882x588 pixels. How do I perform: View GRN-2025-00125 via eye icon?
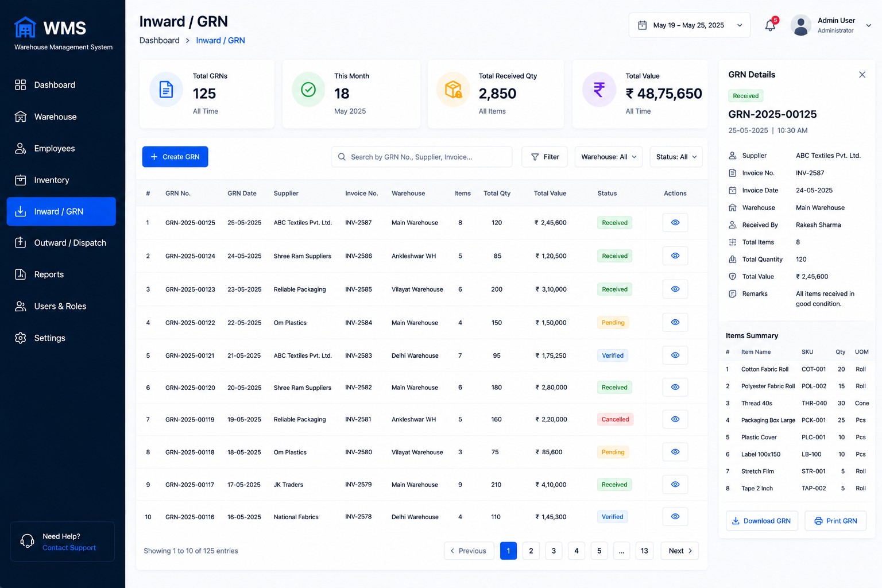(x=675, y=222)
